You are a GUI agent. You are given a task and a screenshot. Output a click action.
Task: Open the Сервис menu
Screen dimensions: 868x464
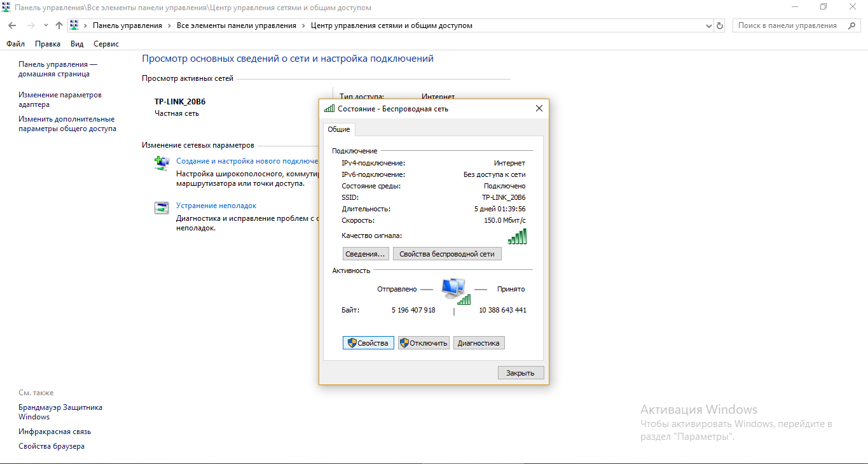(106, 44)
